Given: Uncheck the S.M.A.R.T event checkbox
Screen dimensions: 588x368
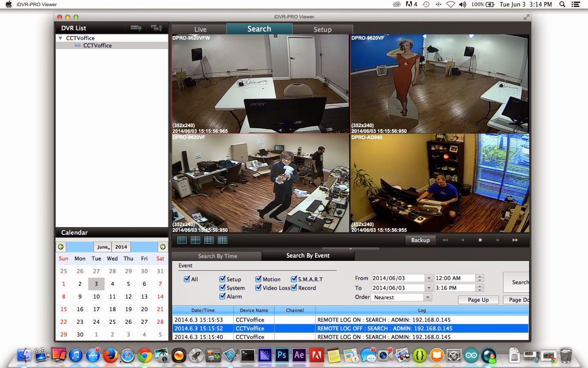Looking at the screenshot, I should [294, 279].
